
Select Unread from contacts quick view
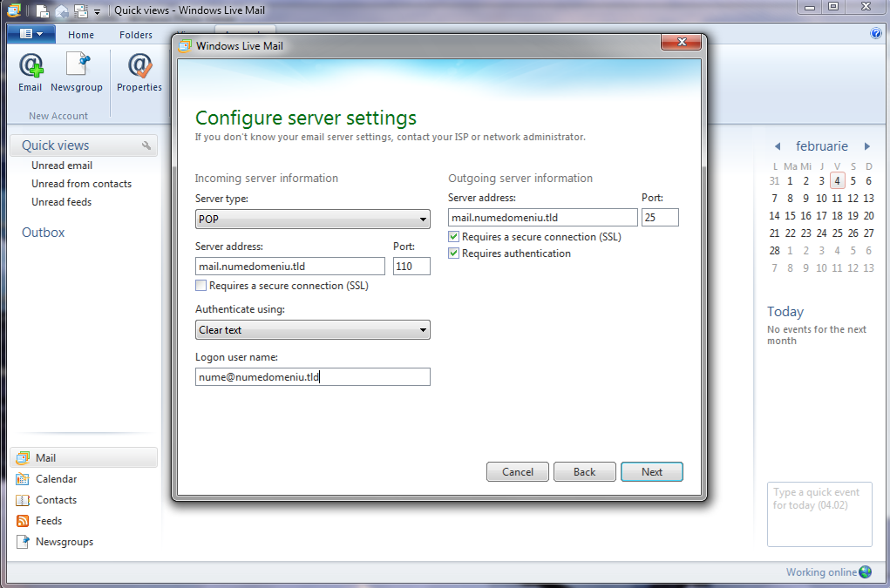click(81, 184)
